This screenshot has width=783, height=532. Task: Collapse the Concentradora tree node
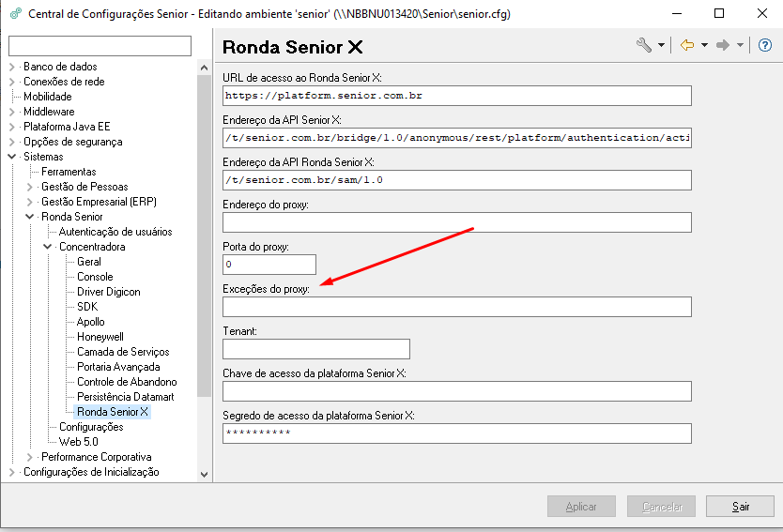(48, 247)
